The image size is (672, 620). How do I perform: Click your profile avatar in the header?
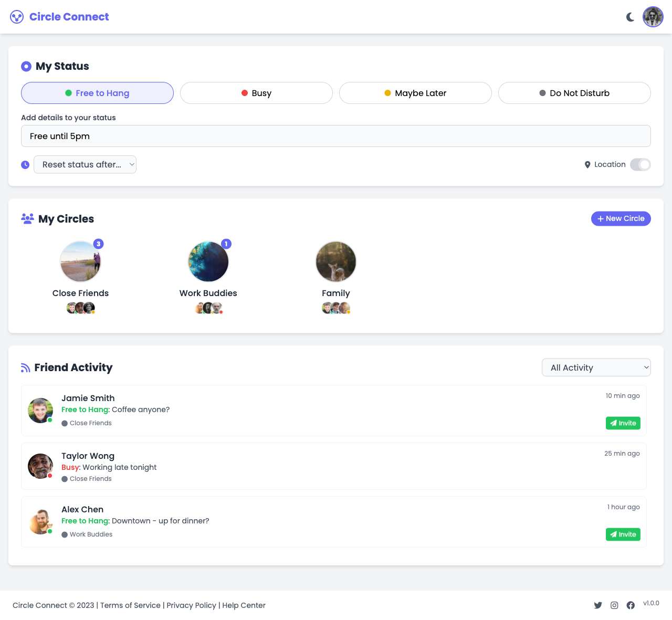[x=653, y=16]
